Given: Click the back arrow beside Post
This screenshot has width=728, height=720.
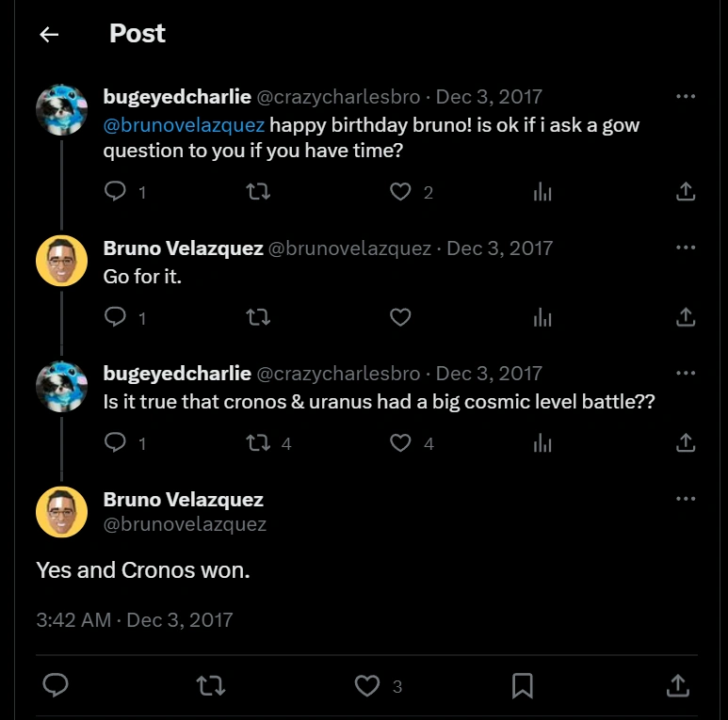Looking at the screenshot, I should click(x=49, y=35).
